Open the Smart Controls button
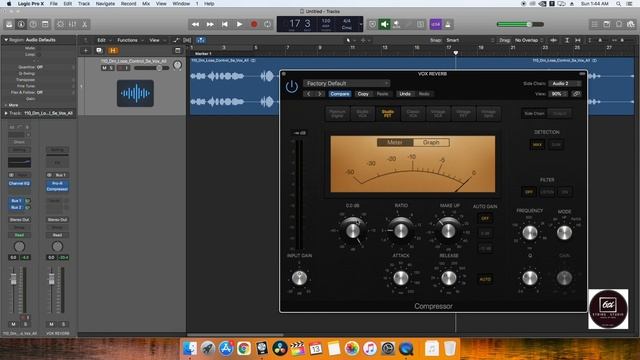 (x=60, y=24)
